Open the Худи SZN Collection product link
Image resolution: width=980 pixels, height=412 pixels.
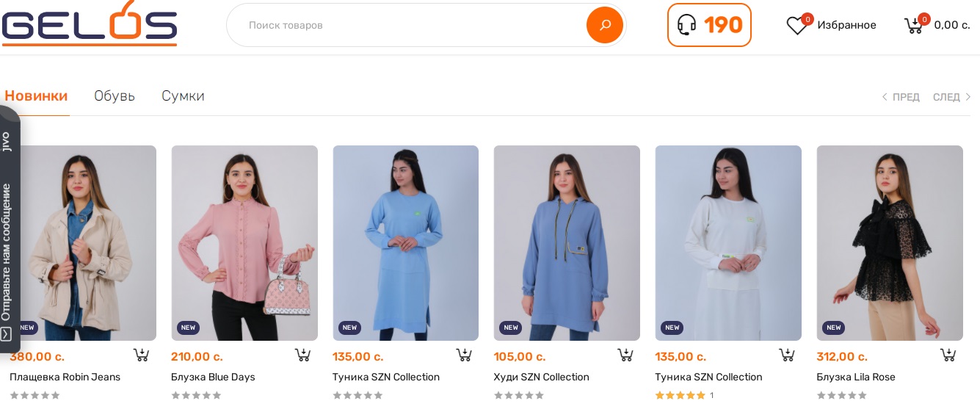[x=541, y=377]
